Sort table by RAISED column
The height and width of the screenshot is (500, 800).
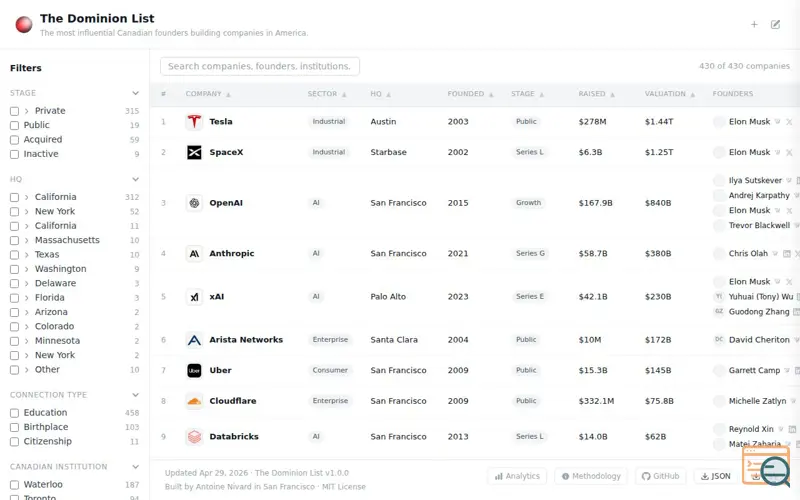[x=596, y=94]
